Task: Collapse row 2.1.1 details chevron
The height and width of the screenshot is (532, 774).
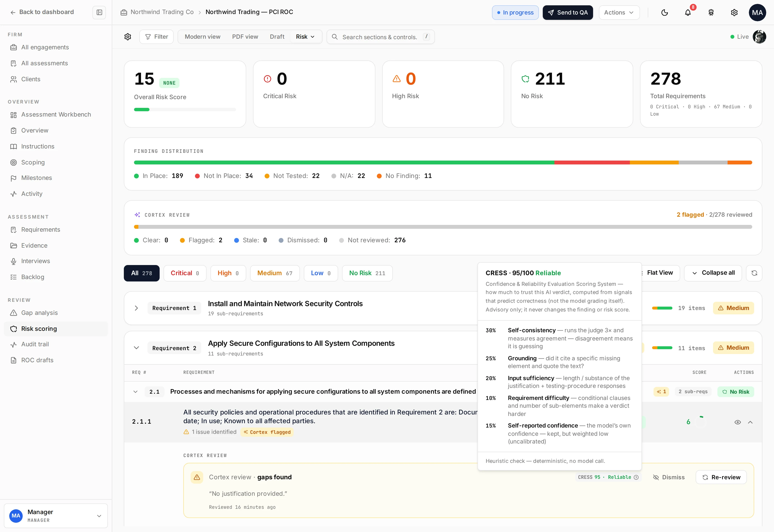Action: point(750,422)
